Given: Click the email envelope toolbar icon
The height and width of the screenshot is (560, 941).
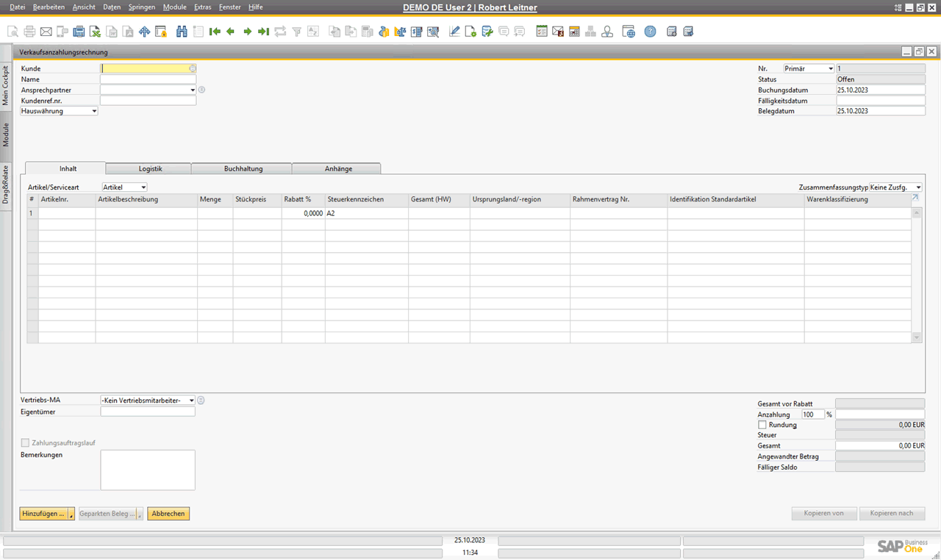Looking at the screenshot, I should [x=46, y=32].
